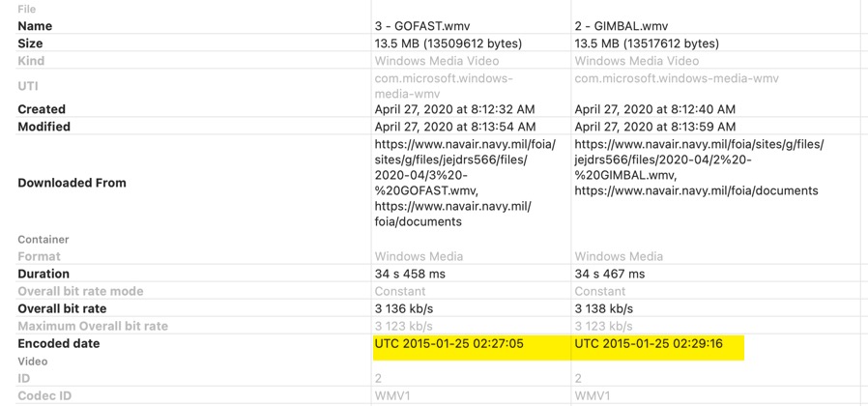The width and height of the screenshot is (868, 406).
Task: Click the Overall bit rate mode label
Action: 80,292
